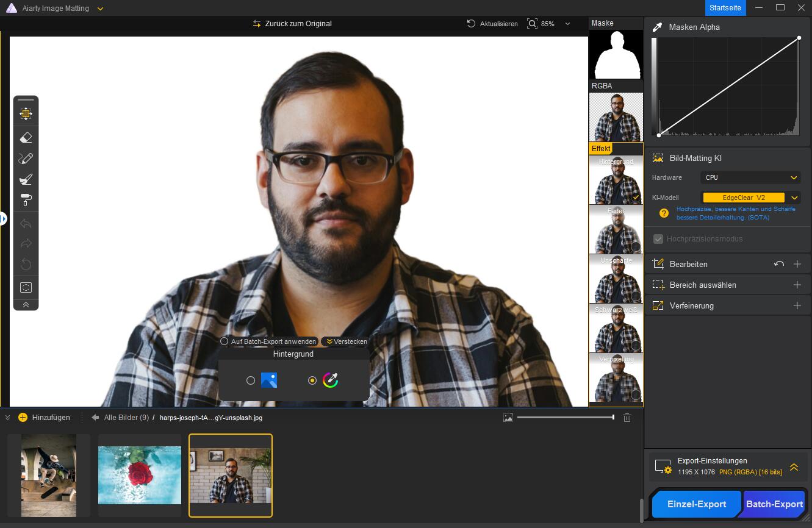
Task: Select the Eraser tool in left toolbar
Action: coord(26,138)
